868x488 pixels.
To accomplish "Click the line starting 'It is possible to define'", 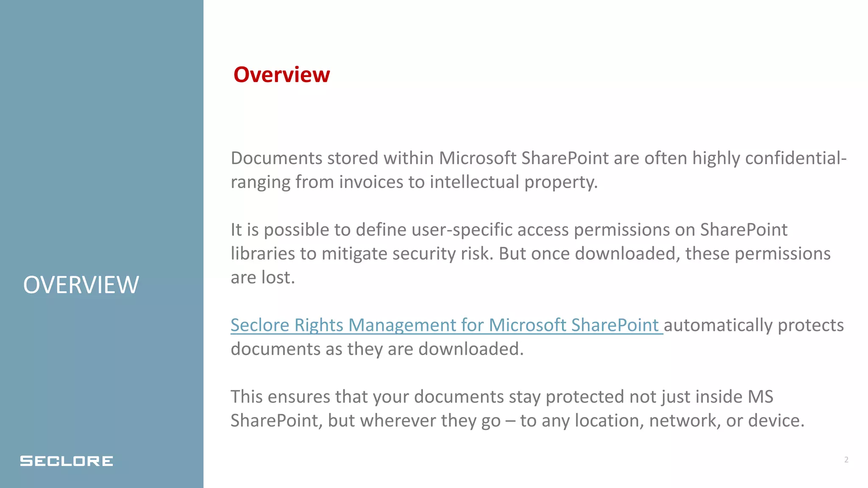I will tap(509, 230).
